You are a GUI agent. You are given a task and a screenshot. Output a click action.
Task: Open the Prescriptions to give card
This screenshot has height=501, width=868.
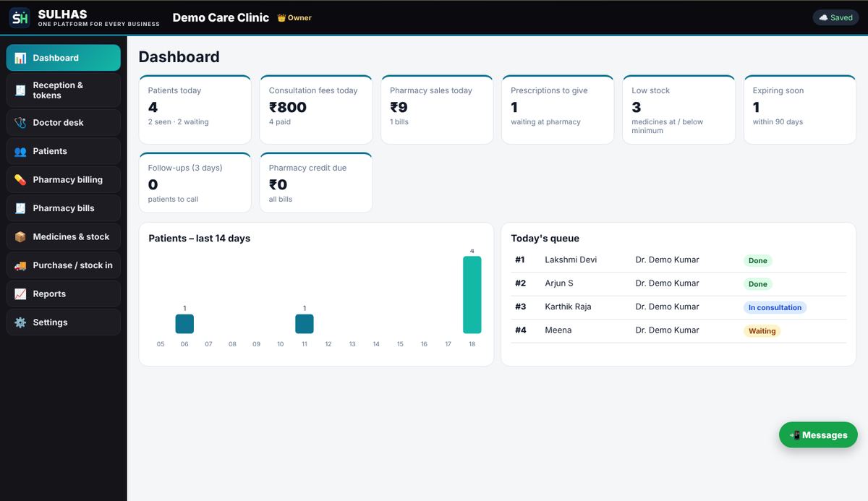click(x=558, y=110)
